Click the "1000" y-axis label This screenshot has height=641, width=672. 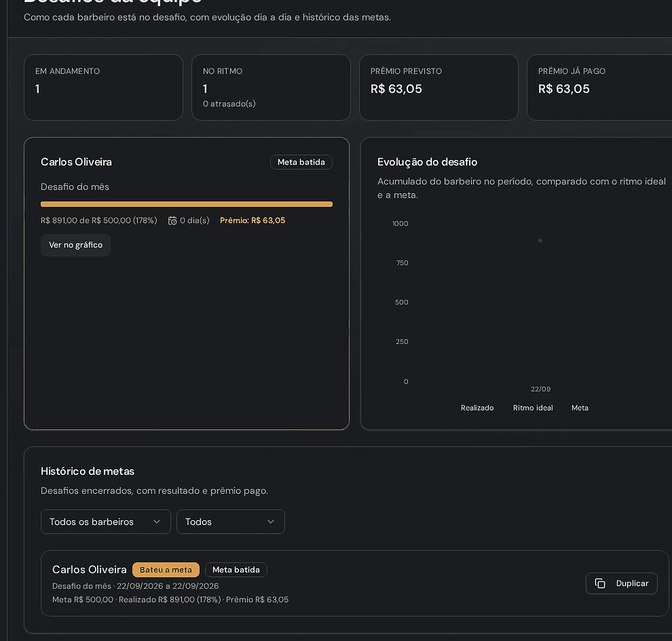click(x=400, y=224)
